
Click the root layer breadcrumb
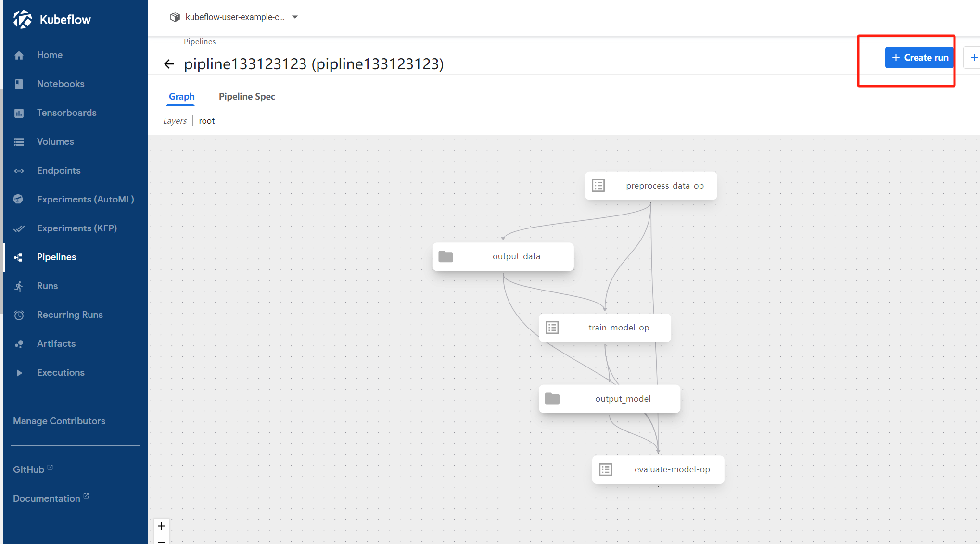click(207, 121)
